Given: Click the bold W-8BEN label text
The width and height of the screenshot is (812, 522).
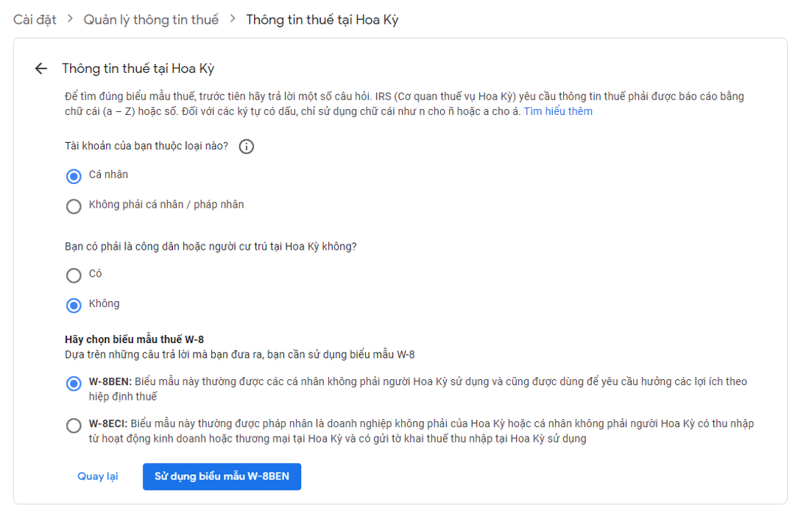Looking at the screenshot, I should pyautogui.click(x=110, y=381).
